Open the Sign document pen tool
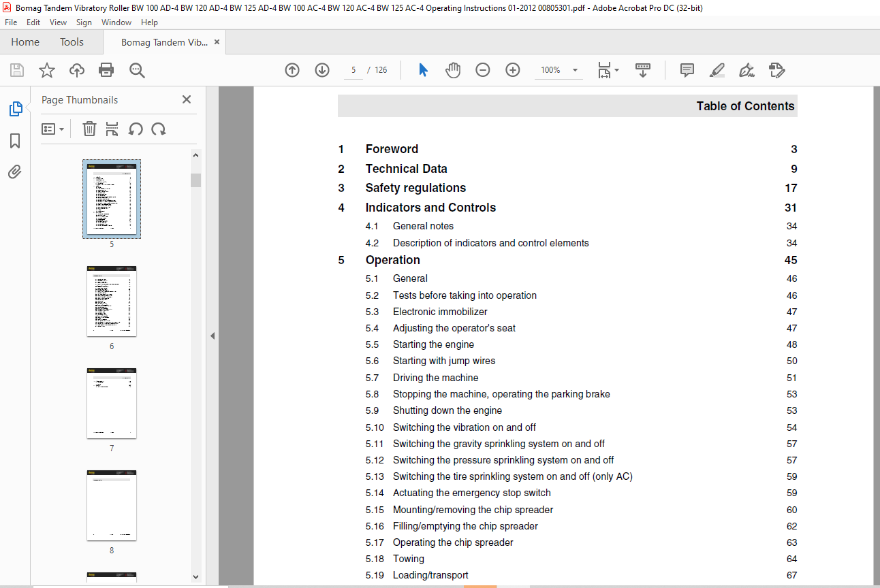 (x=747, y=70)
